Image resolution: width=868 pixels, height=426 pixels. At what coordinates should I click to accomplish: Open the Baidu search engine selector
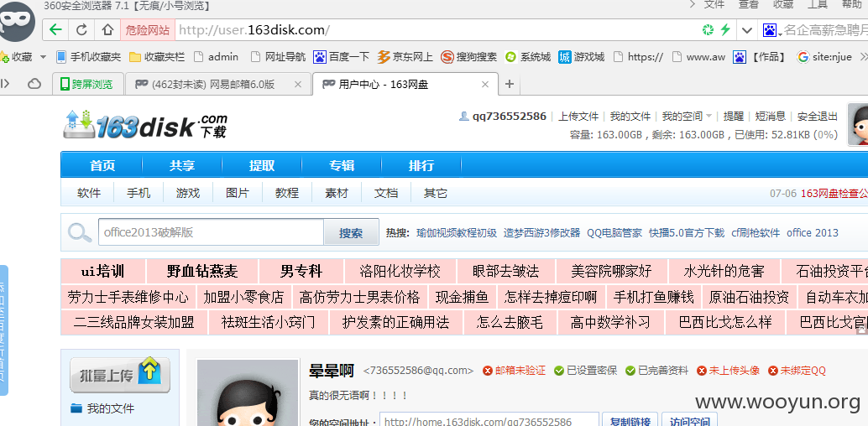pos(771,30)
